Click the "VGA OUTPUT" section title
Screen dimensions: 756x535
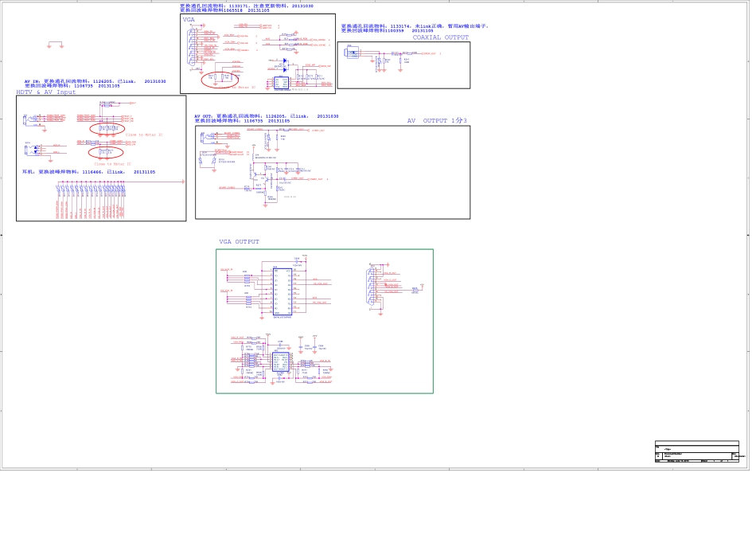click(x=239, y=242)
